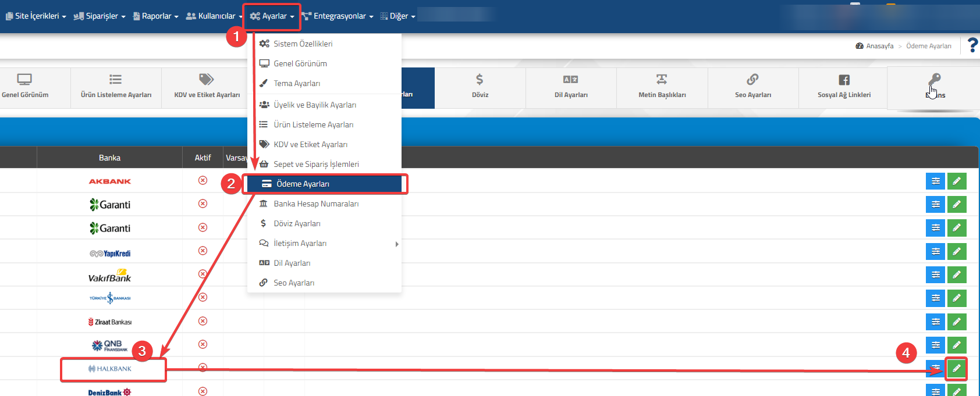Toggle YapıKredi active status icon

click(203, 251)
